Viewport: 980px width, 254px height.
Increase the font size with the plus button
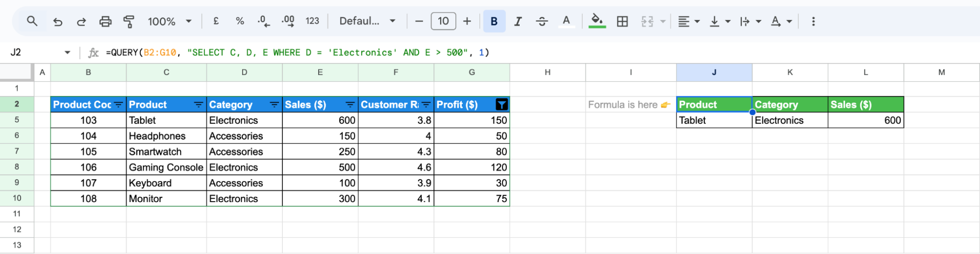click(467, 21)
